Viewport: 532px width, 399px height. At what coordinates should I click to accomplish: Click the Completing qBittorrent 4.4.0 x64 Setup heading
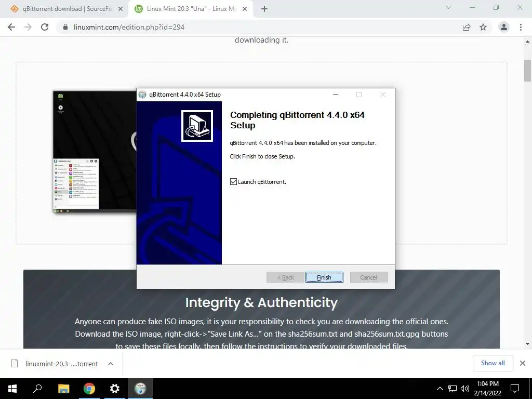tap(297, 120)
